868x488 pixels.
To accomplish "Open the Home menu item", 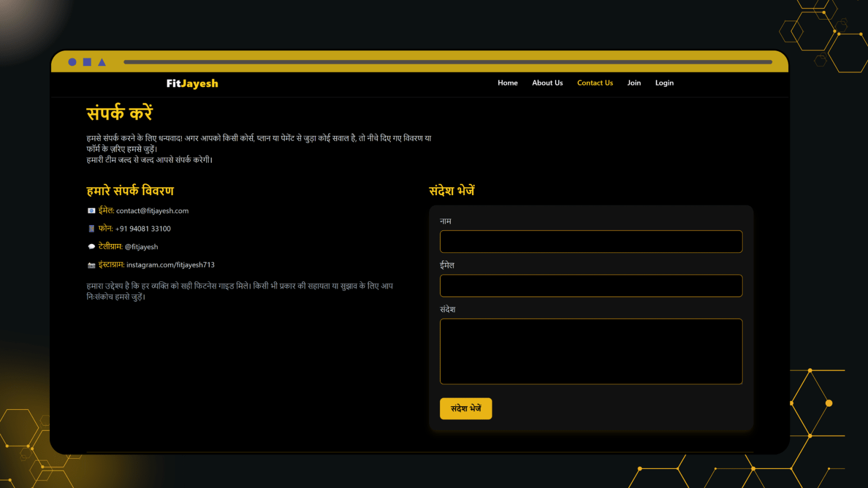I will point(508,83).
